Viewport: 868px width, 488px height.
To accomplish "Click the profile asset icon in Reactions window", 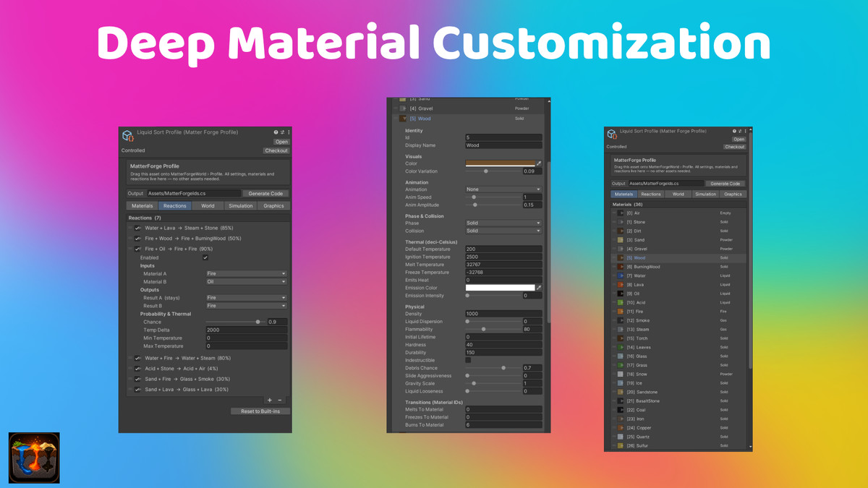I will pos(127,136).
